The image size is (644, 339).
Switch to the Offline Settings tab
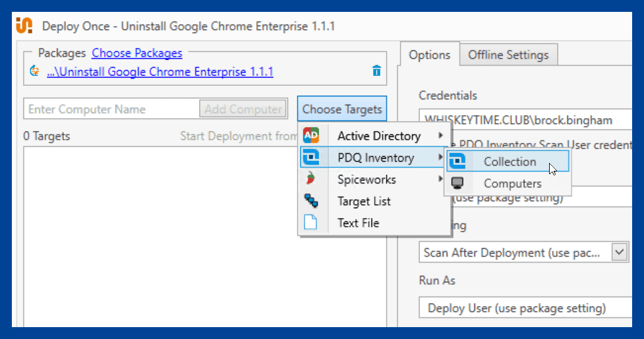click(508, 55)
